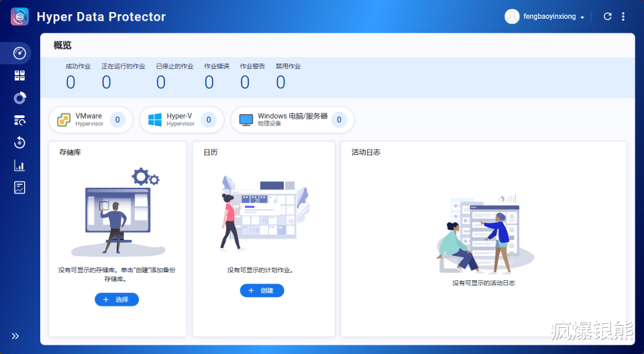Select the Windows 电脑/服务器 card
This screenshot has height=354, width=644.
click(x=292, y=120)
